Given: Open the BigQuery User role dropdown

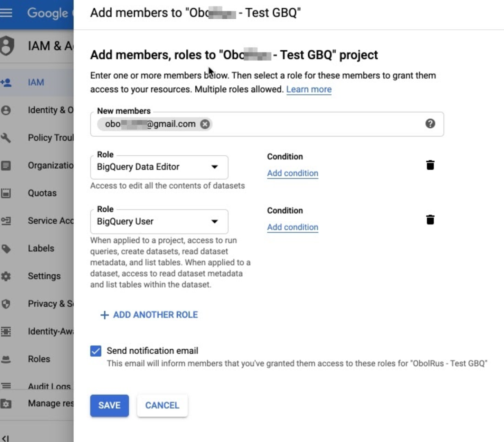Looking at the screenshot, I should click(x=159, y=221).
